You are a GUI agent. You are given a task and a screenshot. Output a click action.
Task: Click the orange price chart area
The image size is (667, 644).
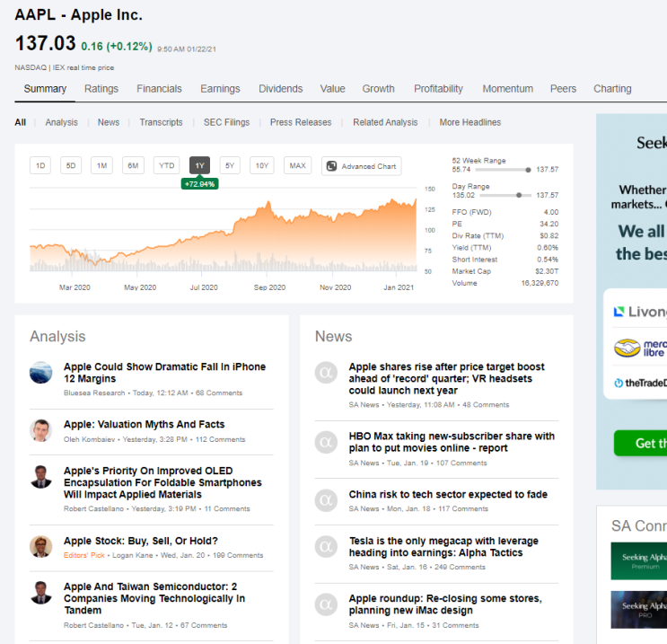[223, 235]
